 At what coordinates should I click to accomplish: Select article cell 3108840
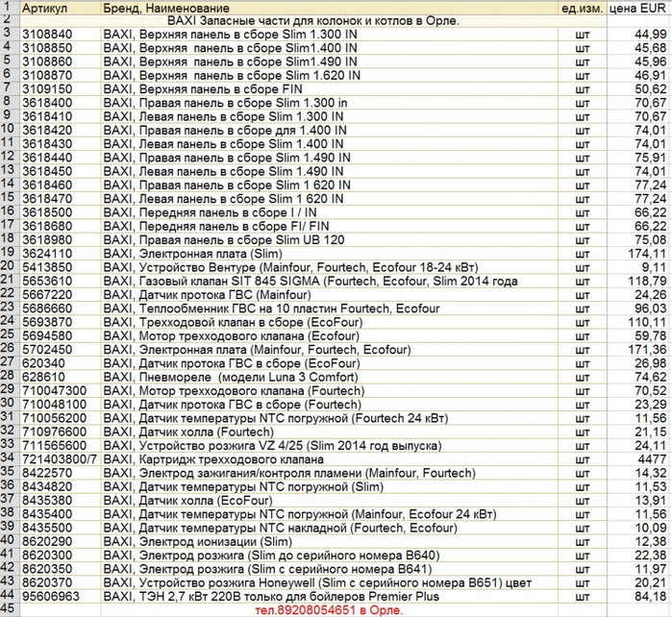[61, 35]
